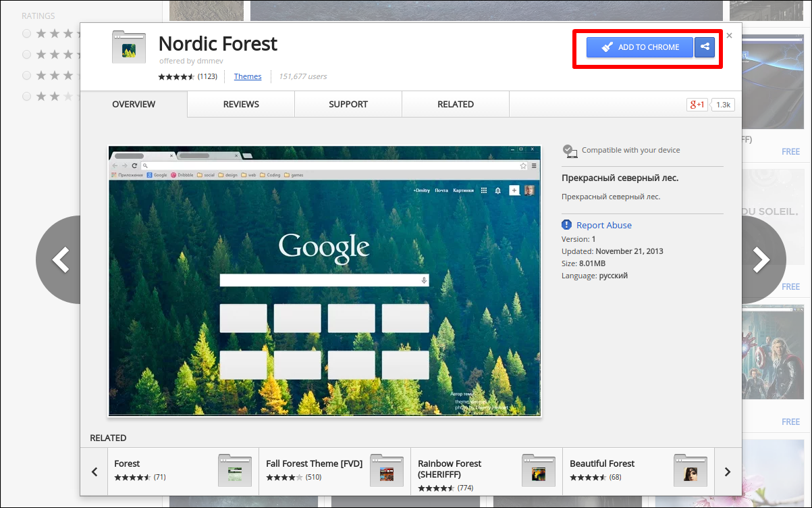The image size is (812, 508).
Task: Click the compatible device checkmark icon
Action: [570, 151]
